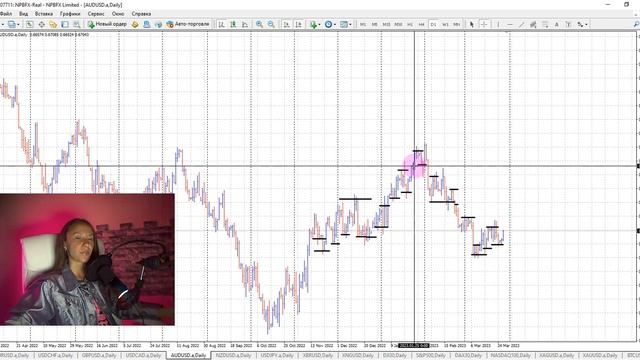Viewport: 640px width, 360px height.
Task: Select the vertical line tool
Action: [498, 24]
